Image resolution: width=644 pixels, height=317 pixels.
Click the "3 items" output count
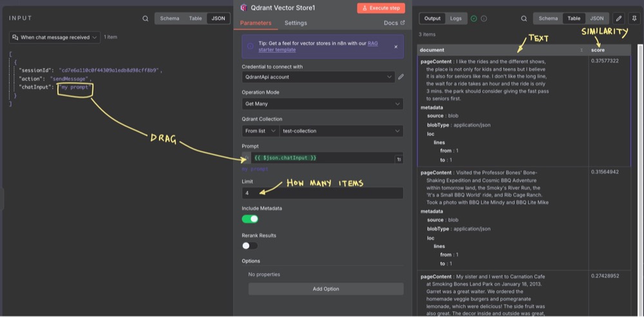pos(427,35)
